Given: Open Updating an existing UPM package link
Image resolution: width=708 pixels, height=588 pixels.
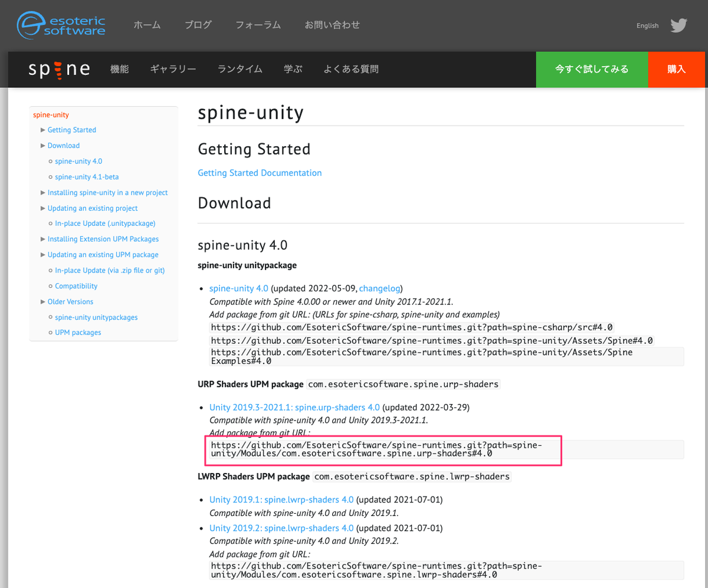Looking at the screenshot, I should pyautogui.click(x=103, y=255).
